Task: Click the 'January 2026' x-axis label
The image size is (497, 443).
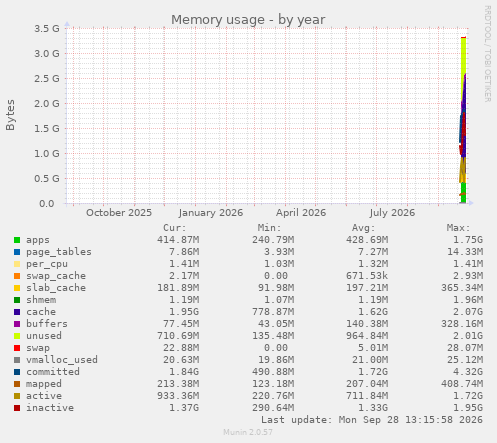Action: click(211, 213)
